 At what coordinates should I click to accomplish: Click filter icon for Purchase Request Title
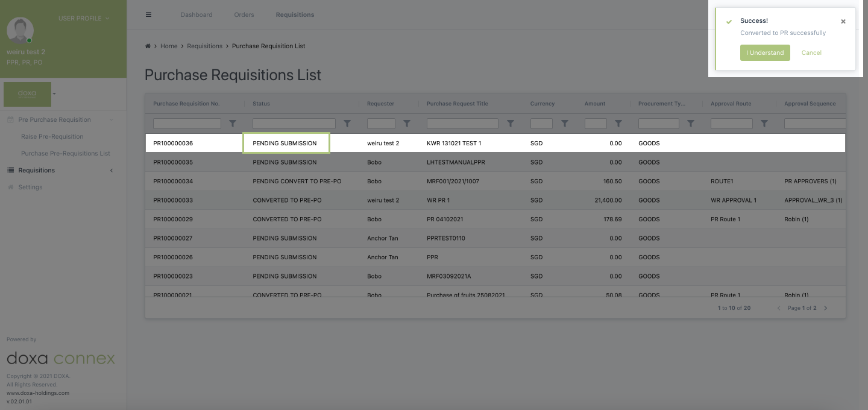click(x=511, y=124)
